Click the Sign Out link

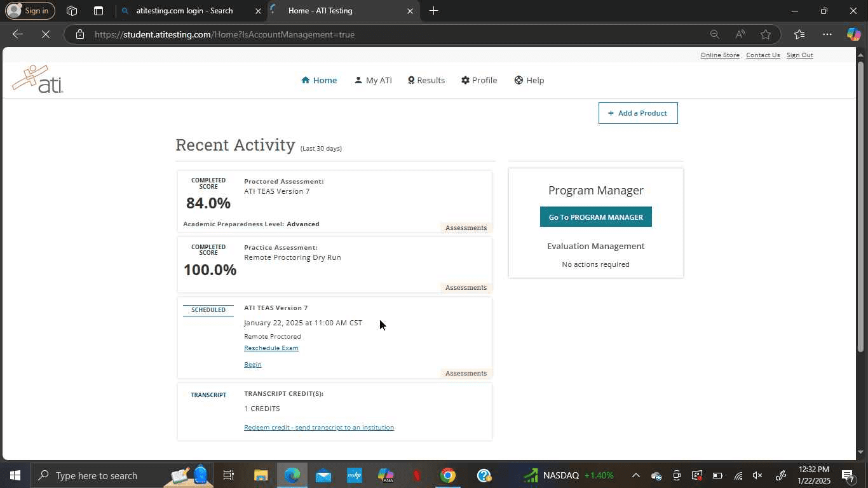[799, 55]
